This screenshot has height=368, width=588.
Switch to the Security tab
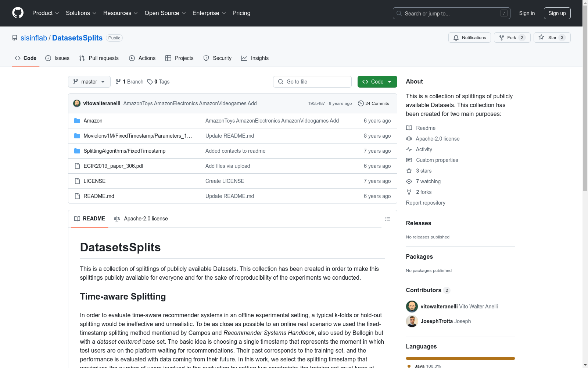[x=218, y=58]
